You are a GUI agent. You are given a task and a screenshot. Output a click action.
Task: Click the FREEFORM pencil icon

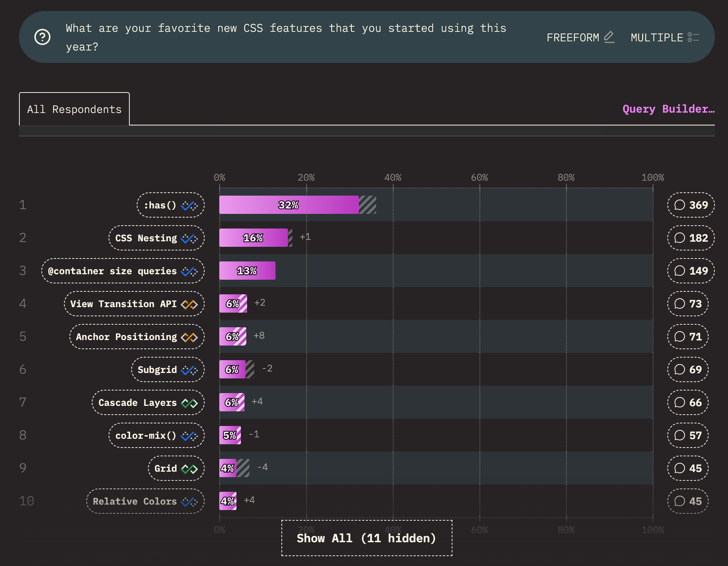pos(609,37)
